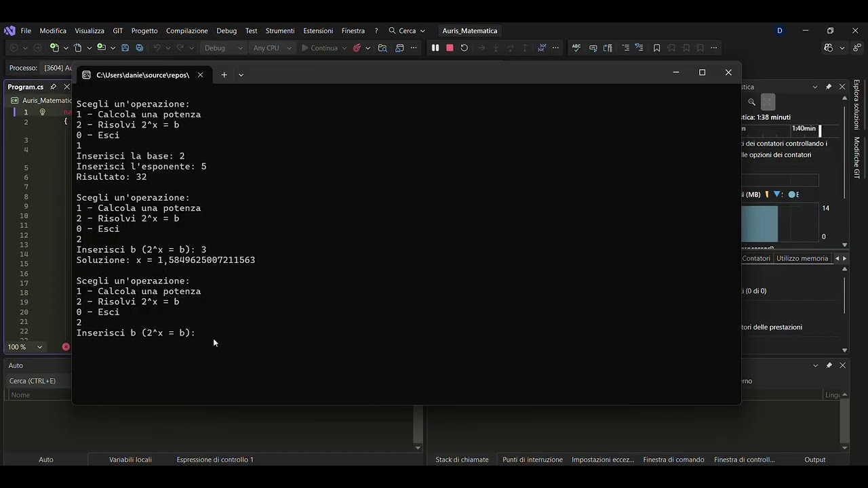This screenshot has width=868, height=488.
Task: Open the Compilazione menu
Action: point(187,30)
